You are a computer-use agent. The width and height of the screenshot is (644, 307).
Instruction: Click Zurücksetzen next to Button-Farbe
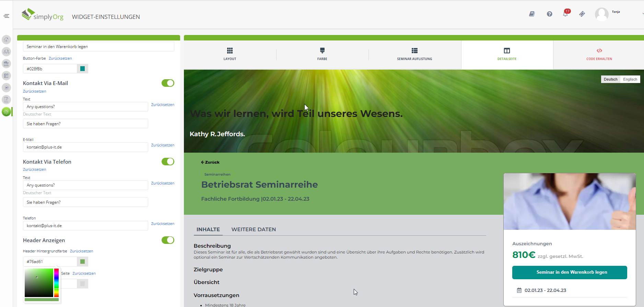click(60, 58)
